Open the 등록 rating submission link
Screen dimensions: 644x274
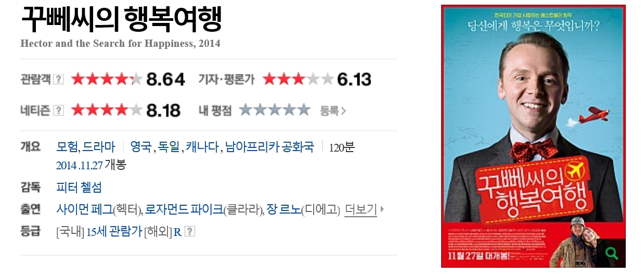pyautogui.click(x=333, y=110)
